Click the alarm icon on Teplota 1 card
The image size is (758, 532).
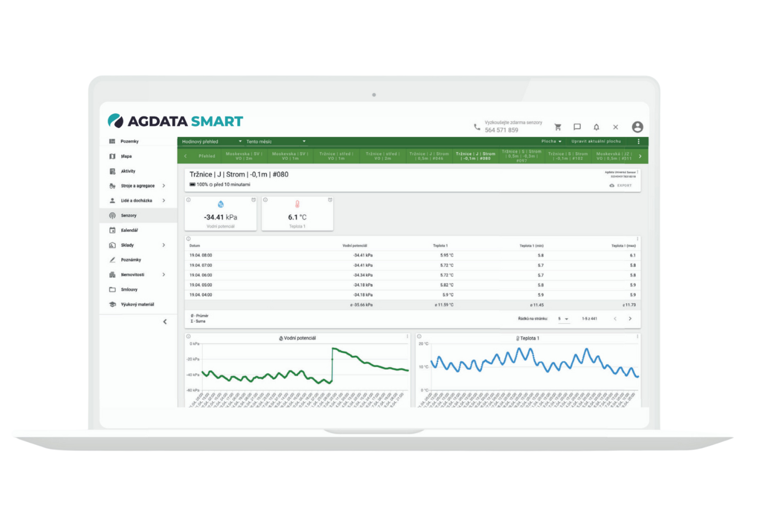(330, 200)
